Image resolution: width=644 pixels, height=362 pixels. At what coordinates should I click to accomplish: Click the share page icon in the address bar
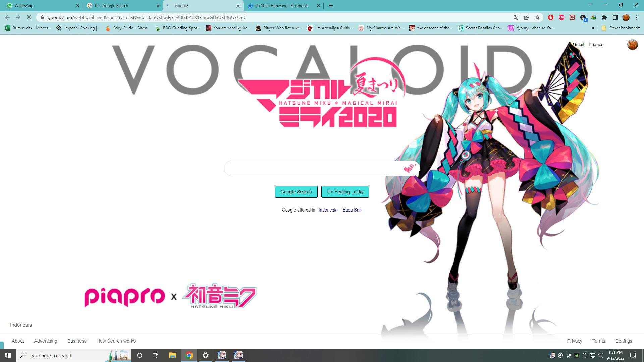click(527, 17)
